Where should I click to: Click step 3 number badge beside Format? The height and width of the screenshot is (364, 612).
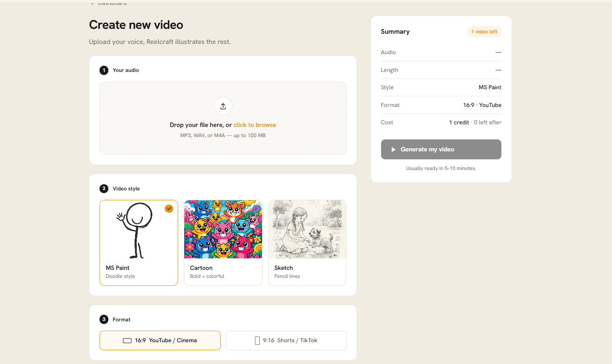(x=104, y=320)
